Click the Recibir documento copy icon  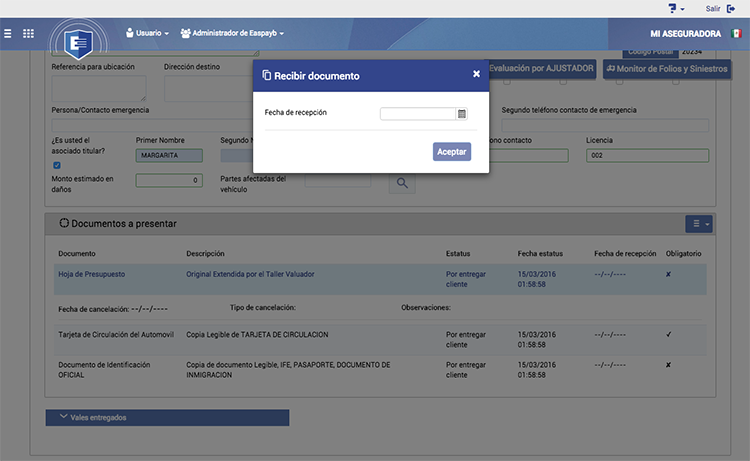point(266,75)
